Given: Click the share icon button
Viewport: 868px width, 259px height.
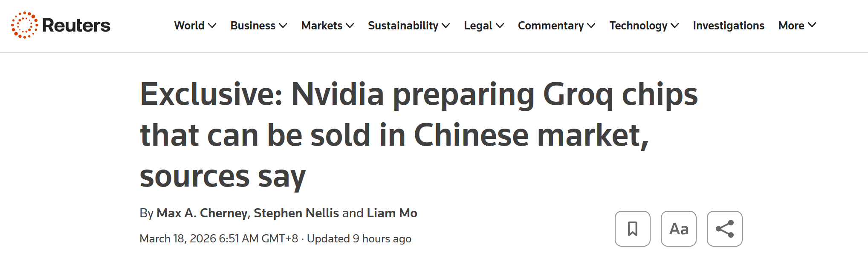Looking at the screenshot, I should point(724,229).
